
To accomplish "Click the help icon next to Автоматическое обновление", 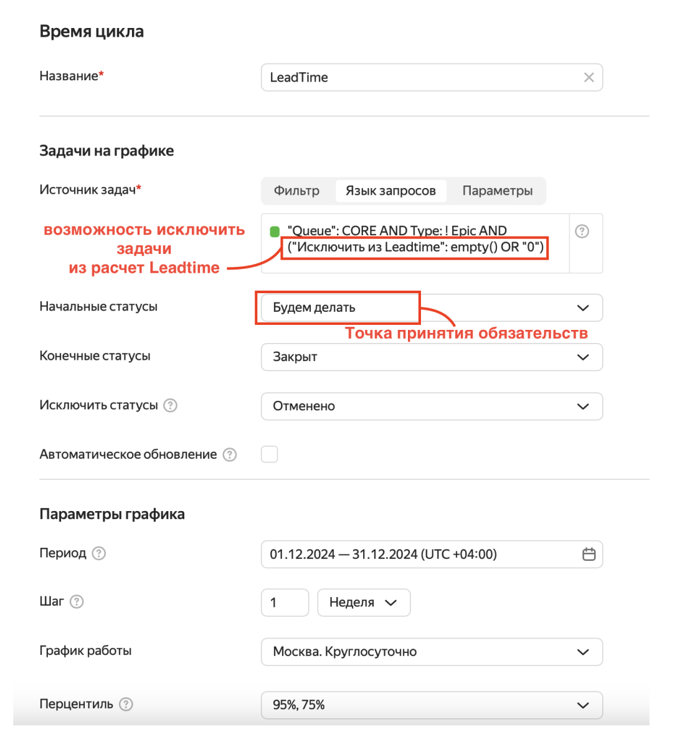I will [x=230, y=454].
